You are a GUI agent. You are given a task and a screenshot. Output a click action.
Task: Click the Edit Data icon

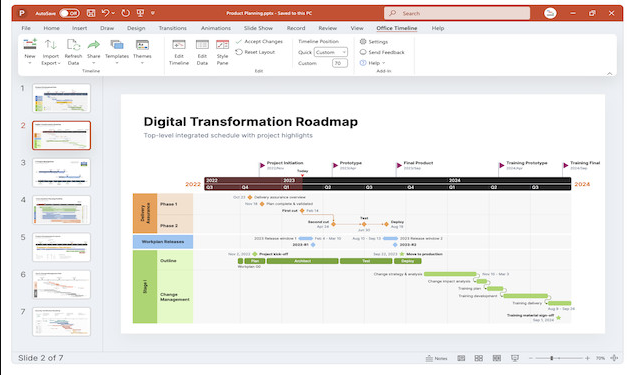(202, 45)
